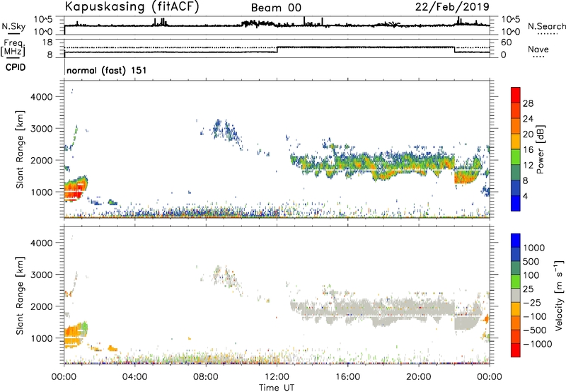The width and height of the screenshot is (566, 392).
Task: Click the 'Velocity [m s-1]' colorbar title
Action: pos(559,295)
